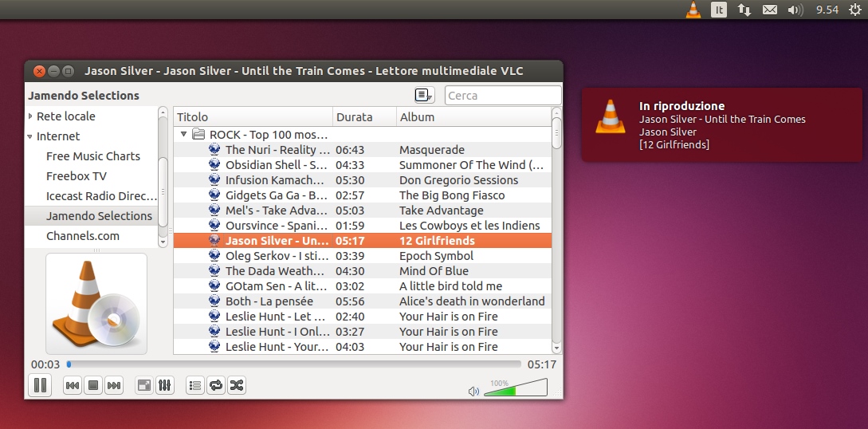
Task: Toggle shuffle random playback
Action: pos(237,385)
